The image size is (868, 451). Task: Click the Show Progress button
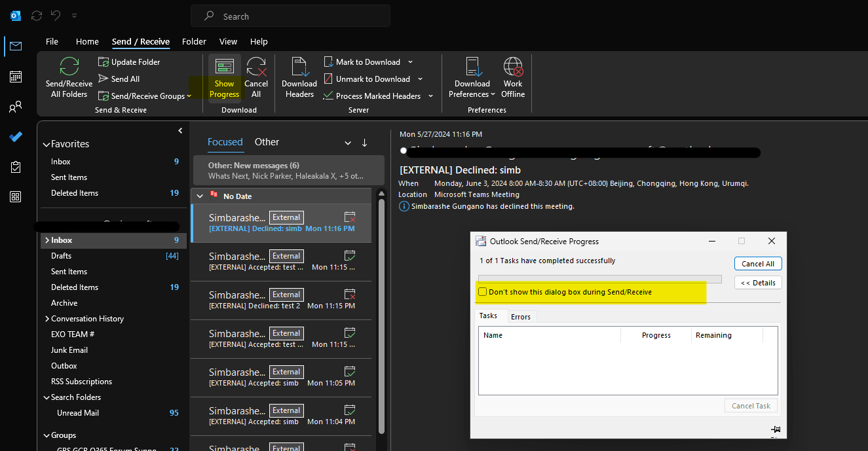(225, 77)
